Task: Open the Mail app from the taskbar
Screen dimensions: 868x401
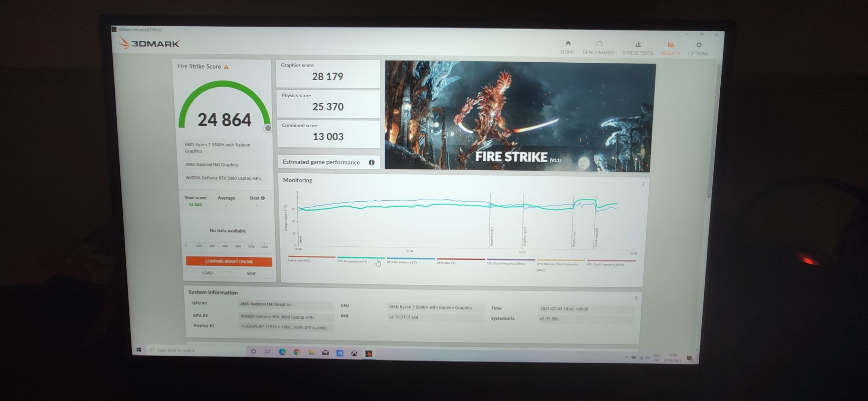Action: pyautogui.click(x=325, y=353)
